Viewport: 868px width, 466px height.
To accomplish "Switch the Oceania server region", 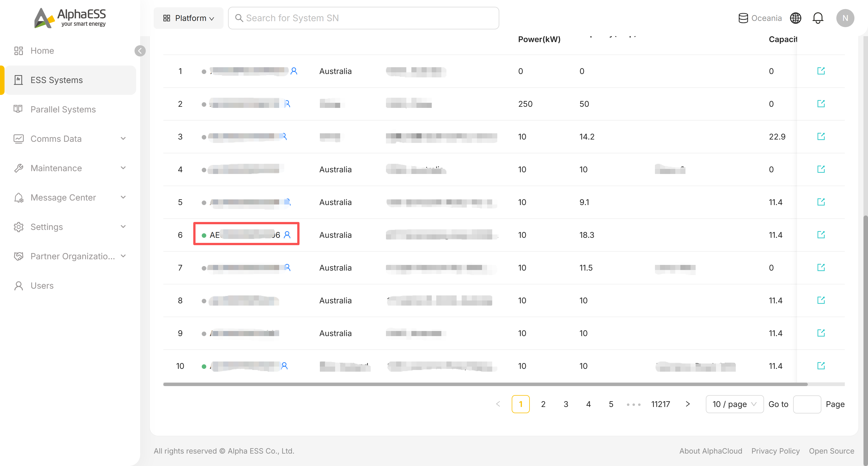I will [x=760, y=18].
